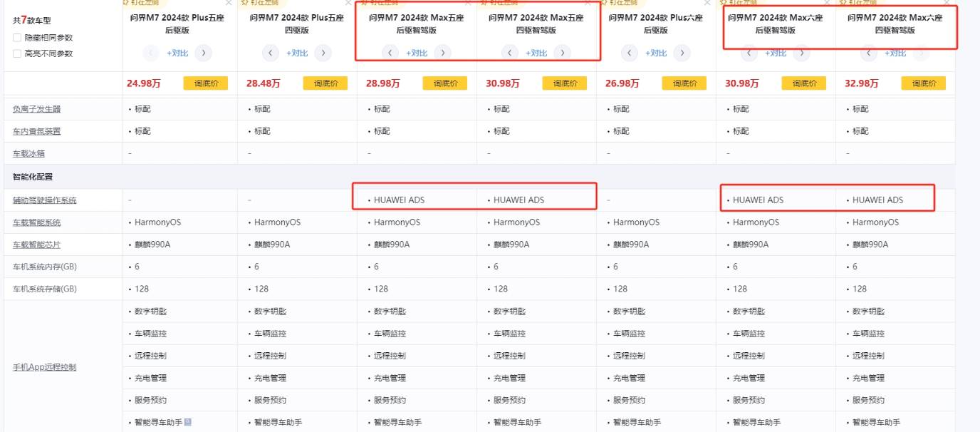980x432 pixels.
Task: Move Max六座 四驱智驾版 column left
Action: pos(869,52)
